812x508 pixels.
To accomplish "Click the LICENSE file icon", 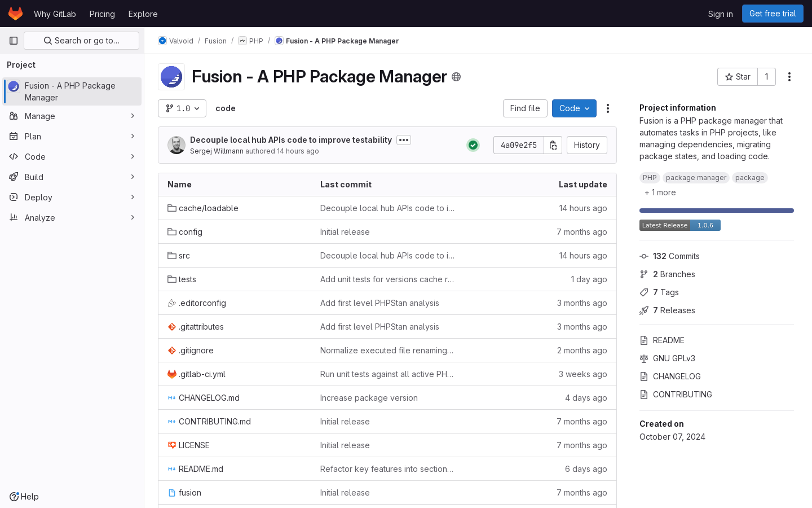I will point(172,445).
